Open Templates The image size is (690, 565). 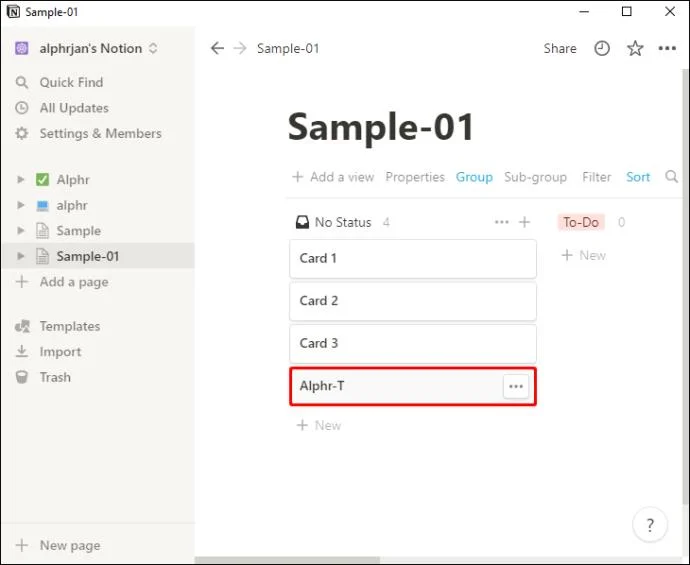click(70, 326)
